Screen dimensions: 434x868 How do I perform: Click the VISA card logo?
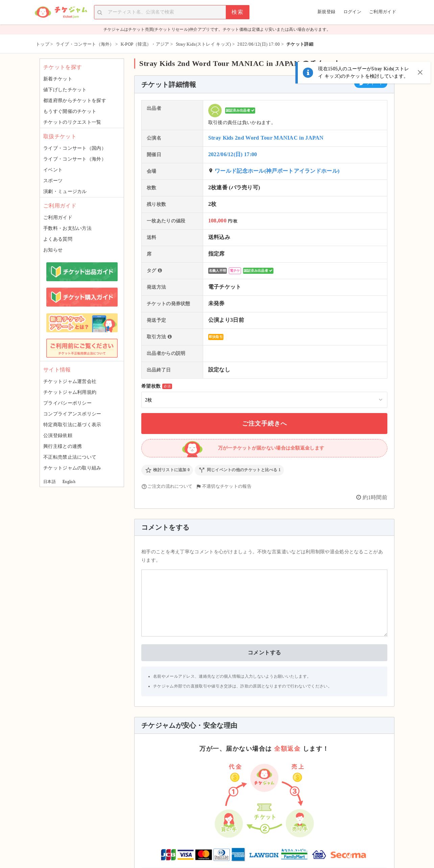coord(186,855)
